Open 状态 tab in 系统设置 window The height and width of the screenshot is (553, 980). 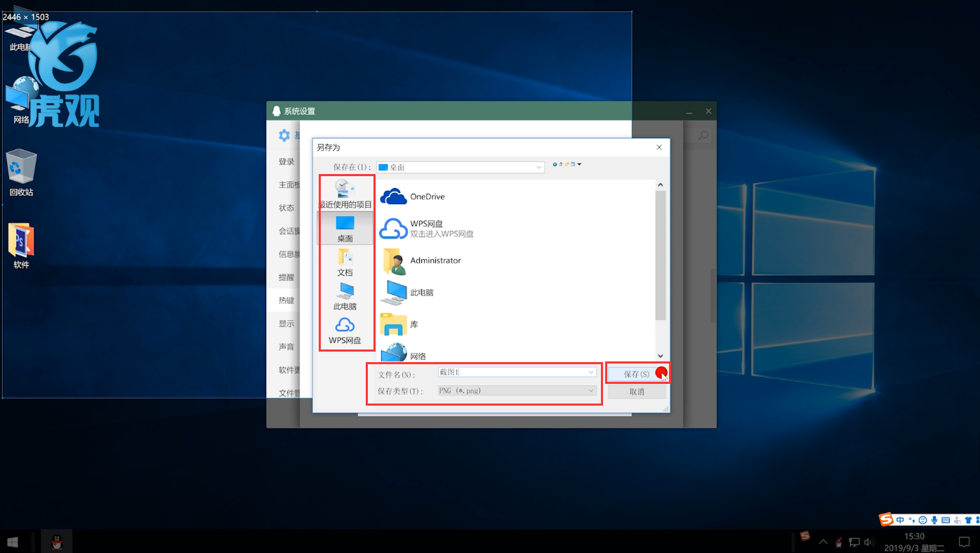(x=286, y=208)
